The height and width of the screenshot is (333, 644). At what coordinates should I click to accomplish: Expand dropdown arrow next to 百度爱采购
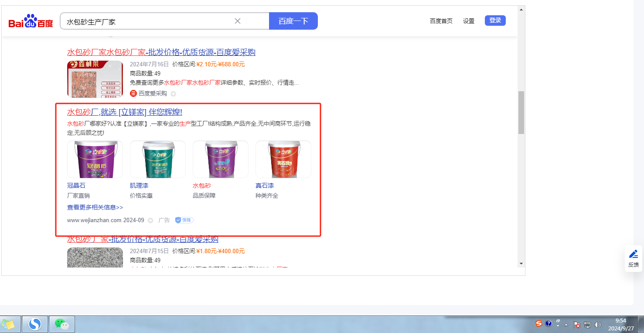tap(173, 94)
